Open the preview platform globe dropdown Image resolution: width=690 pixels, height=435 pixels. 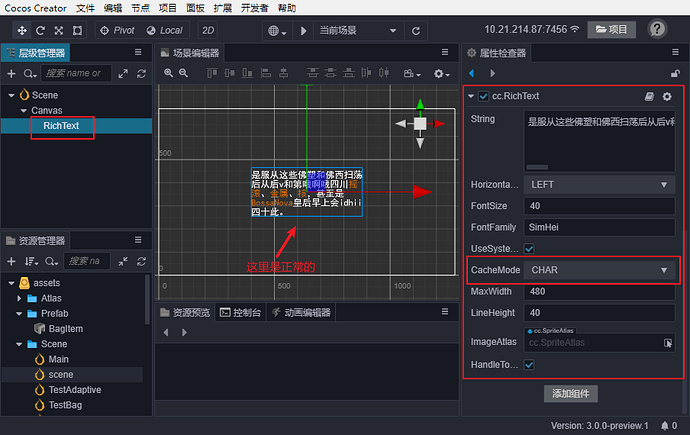[x=277, y=31]
